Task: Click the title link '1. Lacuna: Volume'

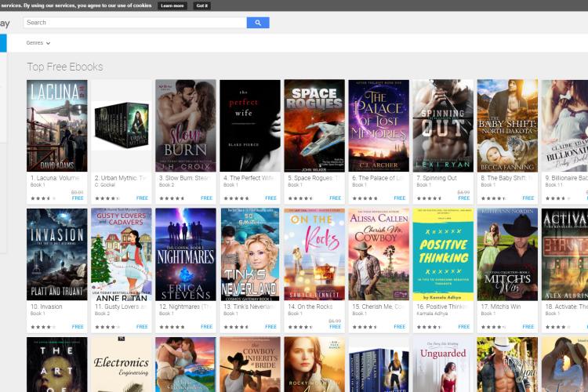Action: click(x=55, y=178)
